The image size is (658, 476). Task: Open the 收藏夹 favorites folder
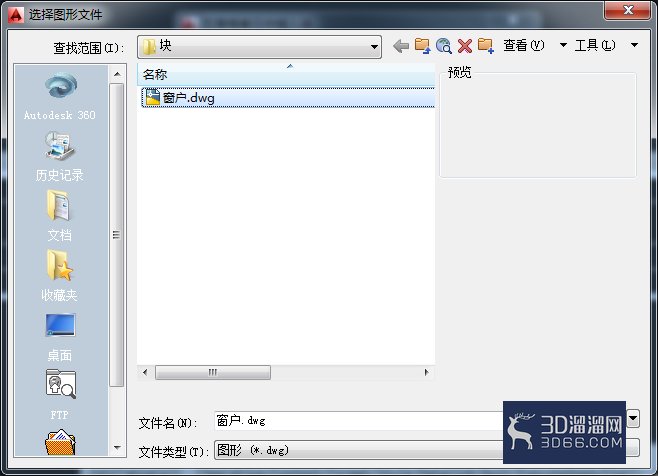(60, 276)
